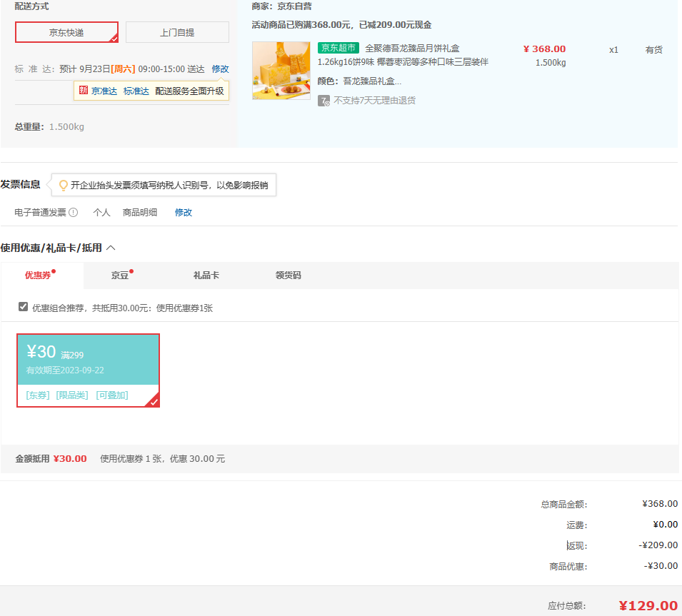Click 金额抵用 ¥30.00 amount
The height and width of the screenshot is (616, 682).
pyautogui.click(x=70, y=459)
